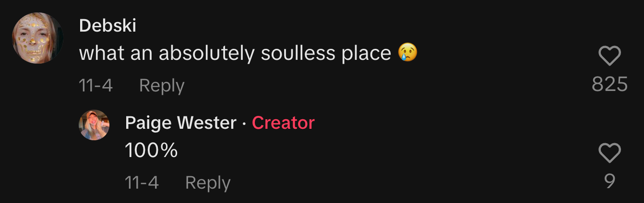Click the word 'an' in Debski's comment

(140, 54)
